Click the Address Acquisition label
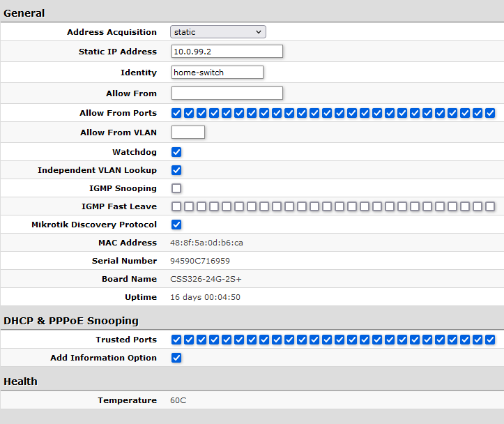Image resolution: width=504 pixels, height=424 pixels. (x=112, y=32)
